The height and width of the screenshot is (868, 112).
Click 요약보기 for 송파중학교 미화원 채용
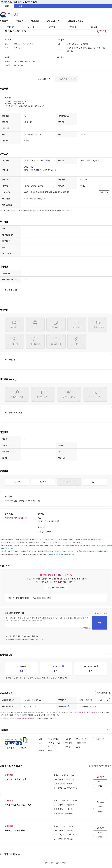click(100, 832)
